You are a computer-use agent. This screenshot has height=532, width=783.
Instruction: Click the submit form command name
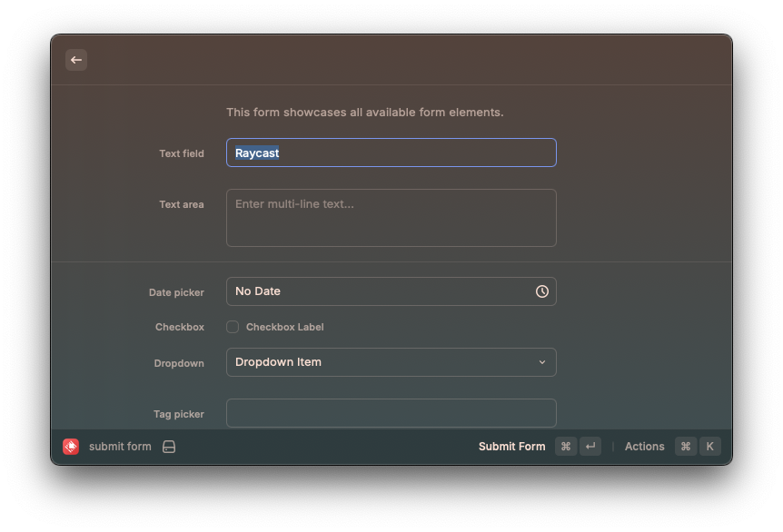(120, 447)
